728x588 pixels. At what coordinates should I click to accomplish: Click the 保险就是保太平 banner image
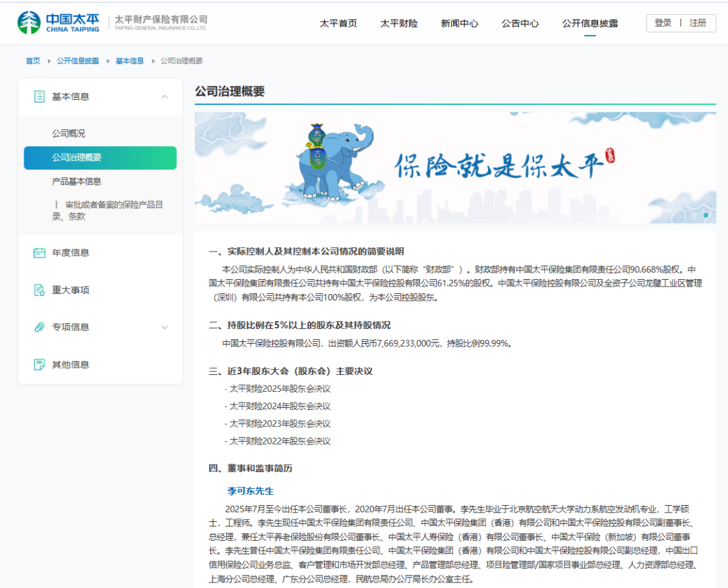pyautogui.click(x=455, y=168)
